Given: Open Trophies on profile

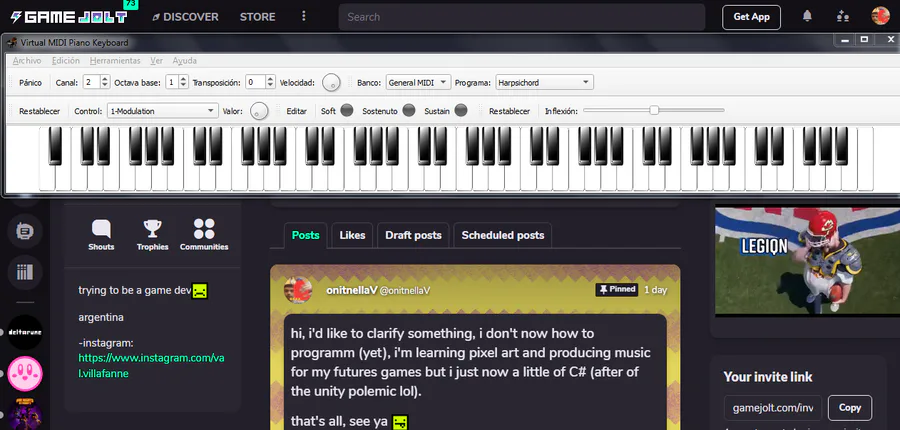Looking at the screenshot, I should click(153, 235).
